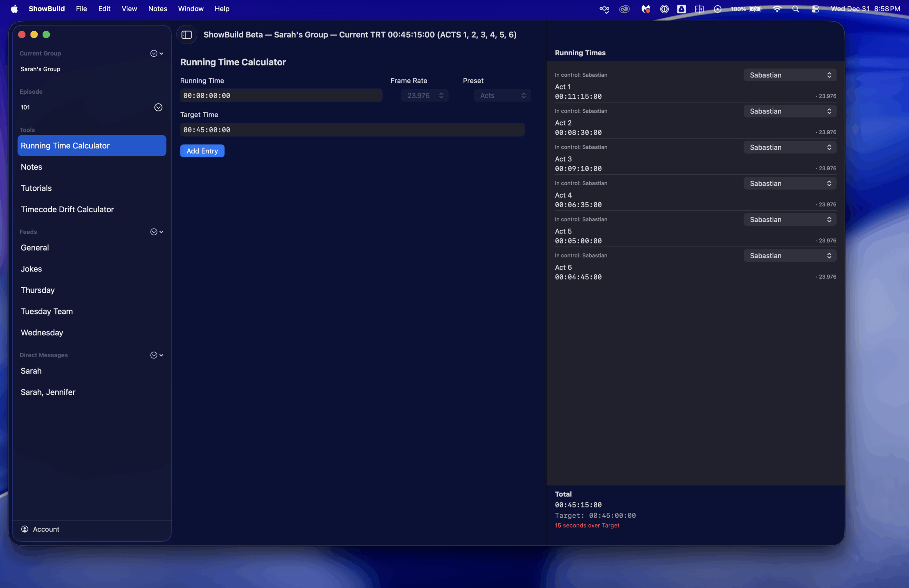Viewport: 909px width, 588px height.
Task: Click the Target Time input field
Action: [352, 130]
